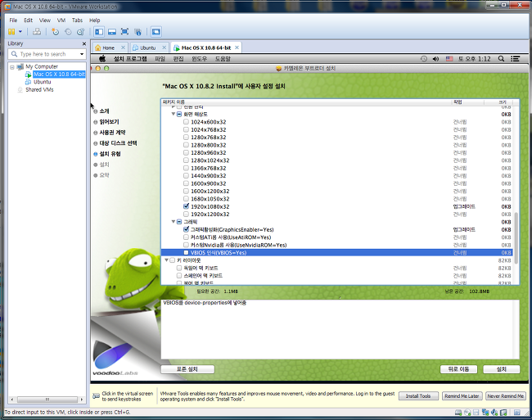Open the Apple menu in guest

102,59
